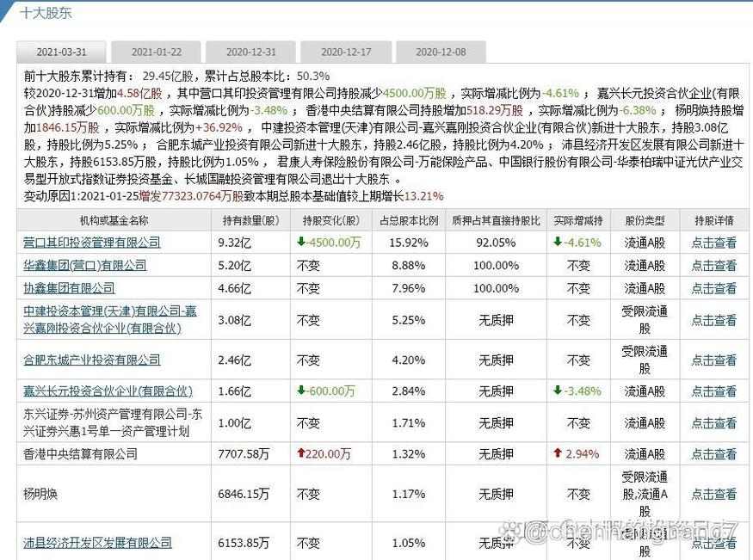Click 点击查看 for 协鑫集团有限公司 row
The image size is (753, 560).
713,288
